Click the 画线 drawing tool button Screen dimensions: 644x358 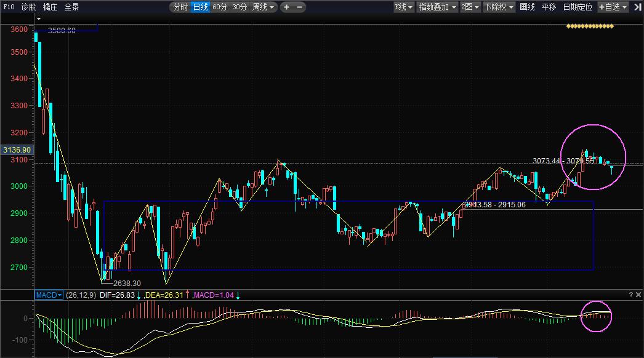click(527, 7)
